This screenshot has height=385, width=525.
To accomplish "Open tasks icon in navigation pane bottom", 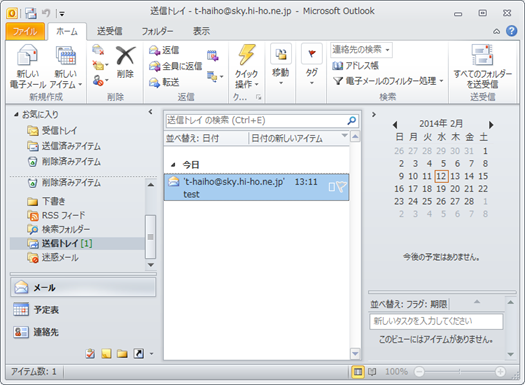I will tap(90, 354).
